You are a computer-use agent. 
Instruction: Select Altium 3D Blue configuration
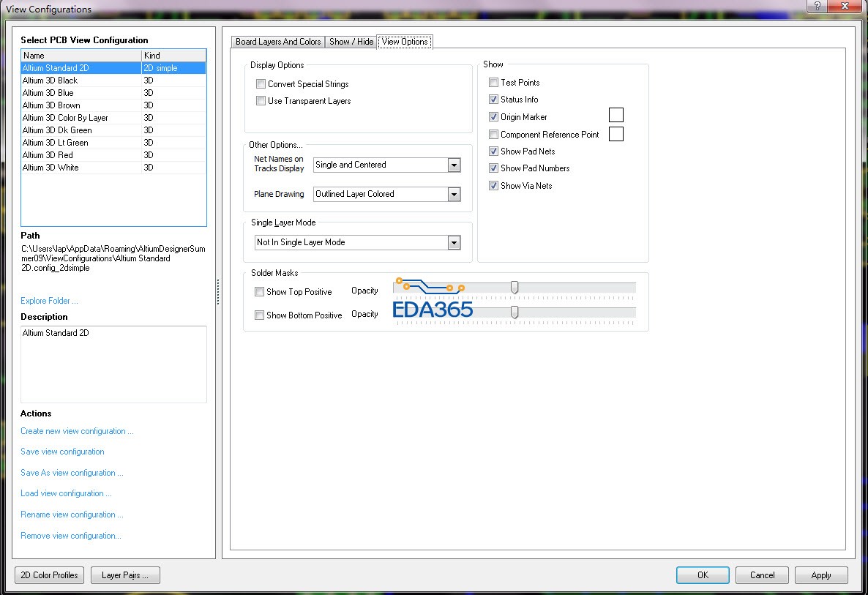pos(113,93)
